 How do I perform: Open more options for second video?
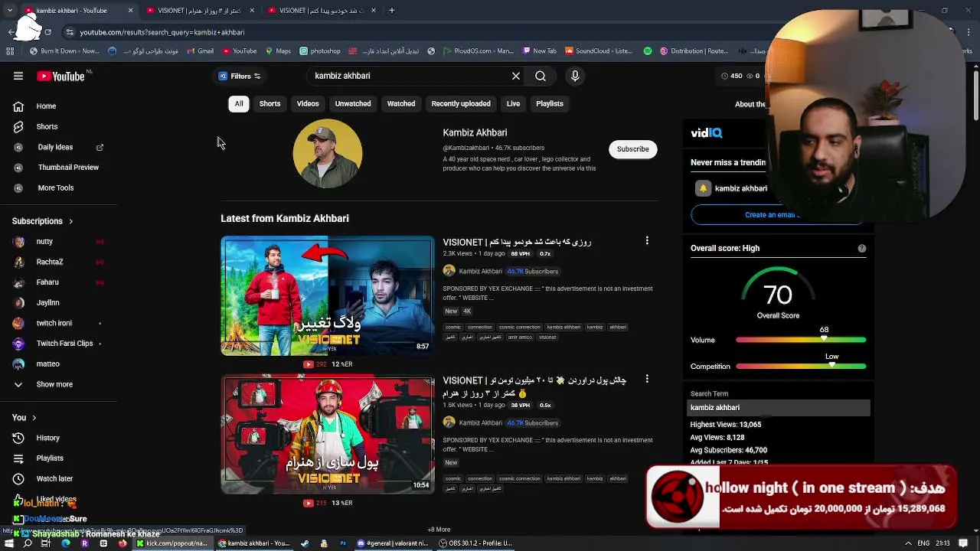(647, 379)
